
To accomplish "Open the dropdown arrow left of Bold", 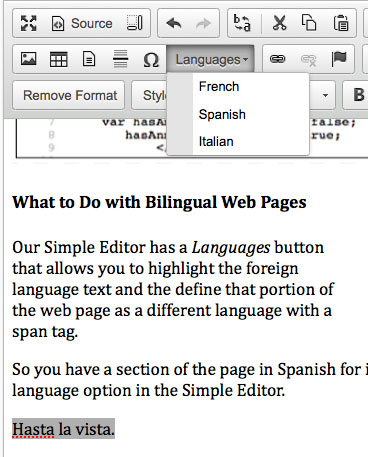I will pyautogui.click(x=325, y=96).
